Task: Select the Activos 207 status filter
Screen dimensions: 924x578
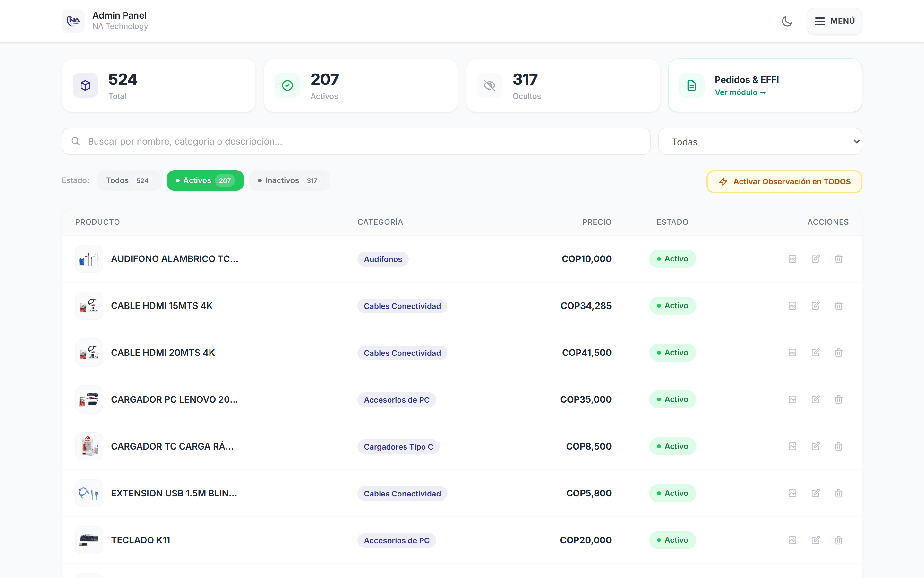Action: pyautogui.click(x=205, y=180)
